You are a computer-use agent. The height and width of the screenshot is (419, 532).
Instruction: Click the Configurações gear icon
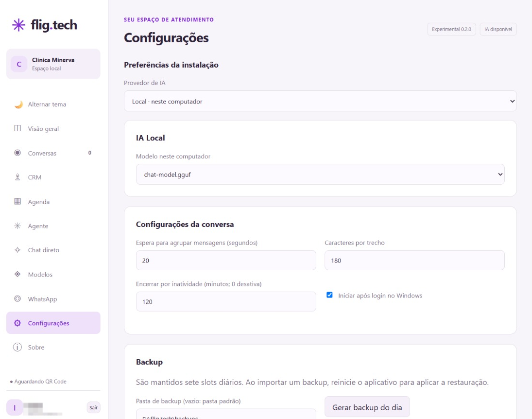17,323
